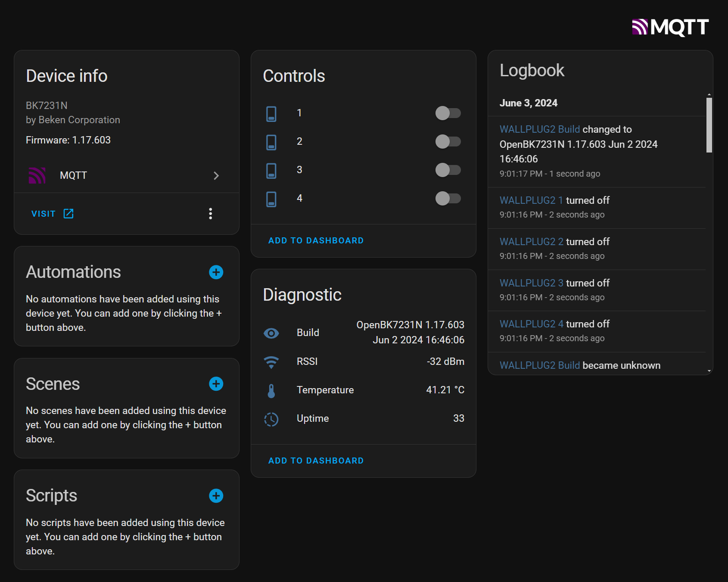The width and height of the screenshot is (728, 582).
Task: Click the device icon for control 2
Action: coord(271,142)
